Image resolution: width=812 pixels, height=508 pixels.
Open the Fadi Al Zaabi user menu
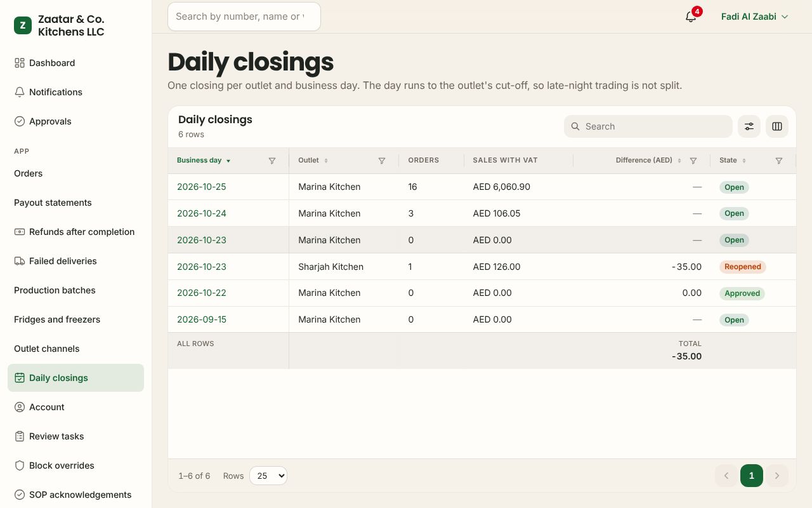click(754, 17)
